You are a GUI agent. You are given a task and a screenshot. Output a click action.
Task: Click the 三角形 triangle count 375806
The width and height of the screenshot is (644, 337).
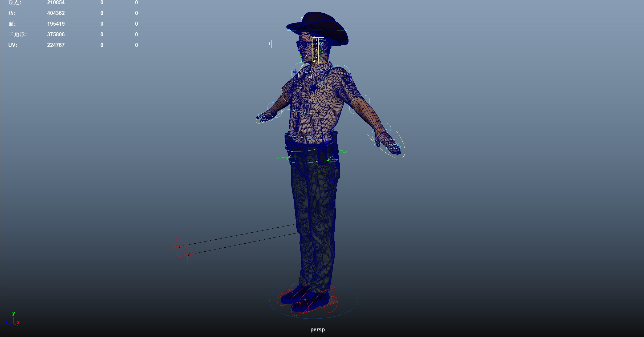(56, 34)
